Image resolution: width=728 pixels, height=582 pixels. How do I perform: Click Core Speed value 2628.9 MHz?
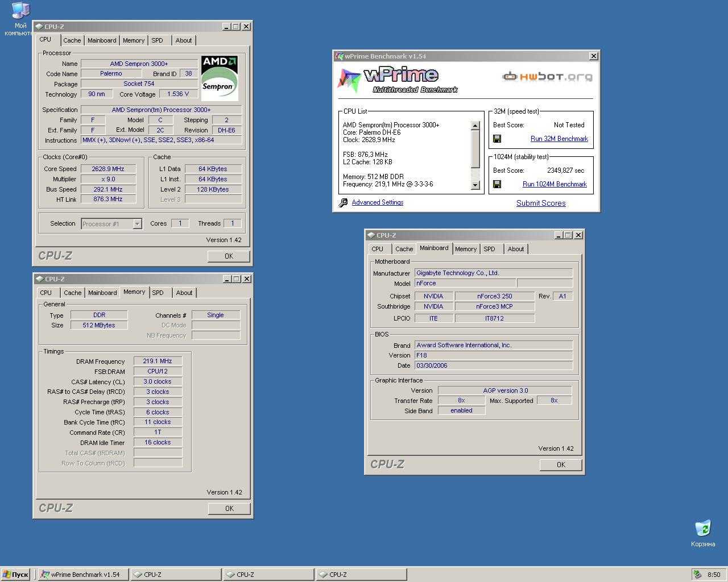108,169
